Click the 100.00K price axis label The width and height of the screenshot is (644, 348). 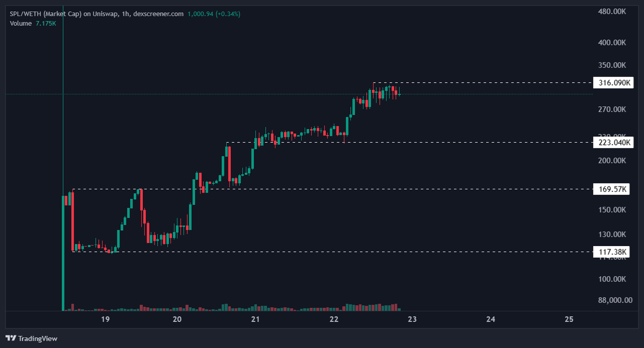tap(612, 279)
